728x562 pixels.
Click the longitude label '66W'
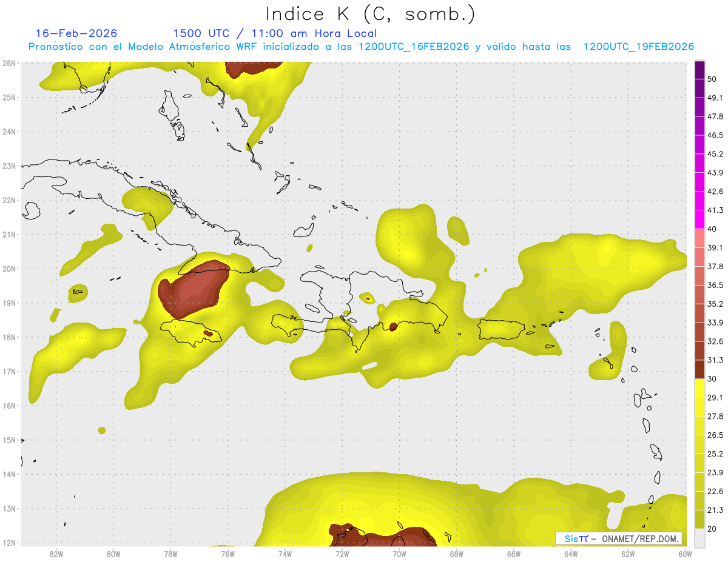click(514, 555)
